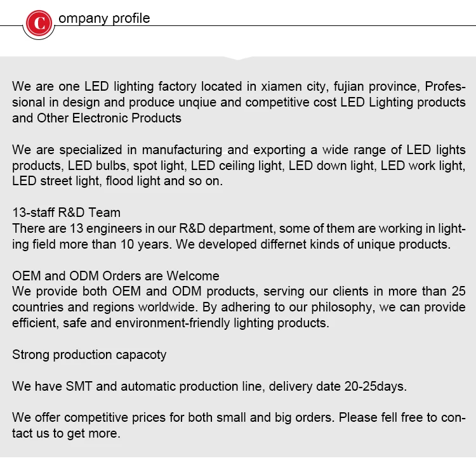Click the paragraph about manufacturing and exporting
Screen dimensions: 476x463
239,166
